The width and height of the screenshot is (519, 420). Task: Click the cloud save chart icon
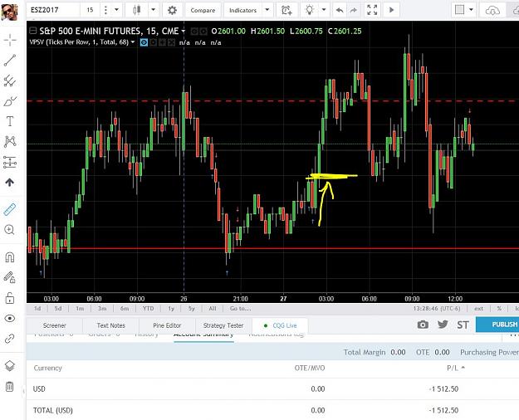(x=492, y=11)
